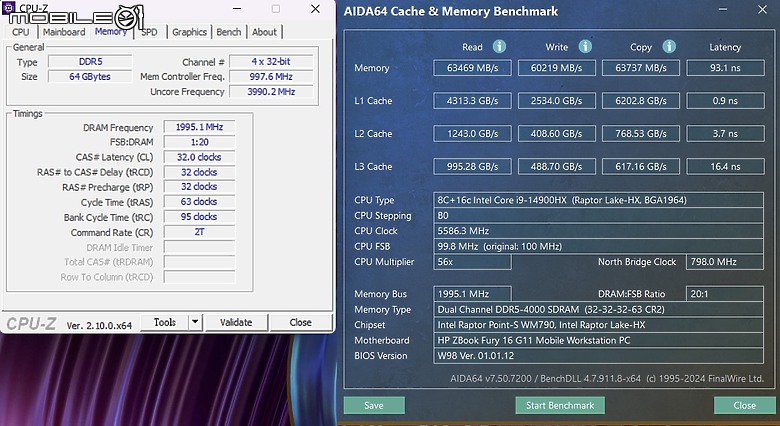Image resolution: width=780 pixels, height=426 pixels.
Task: Click the L2 Cache latency 3.7 ns
Action: (x=725, y=133)
